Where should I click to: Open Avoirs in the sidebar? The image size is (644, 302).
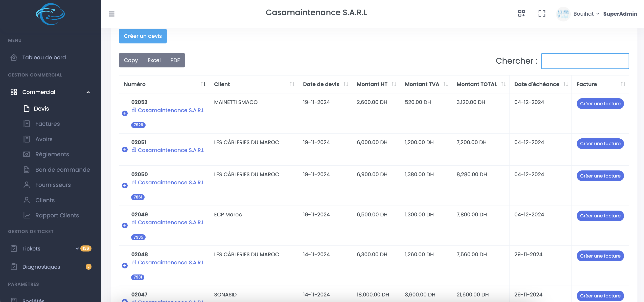point(44,139)
